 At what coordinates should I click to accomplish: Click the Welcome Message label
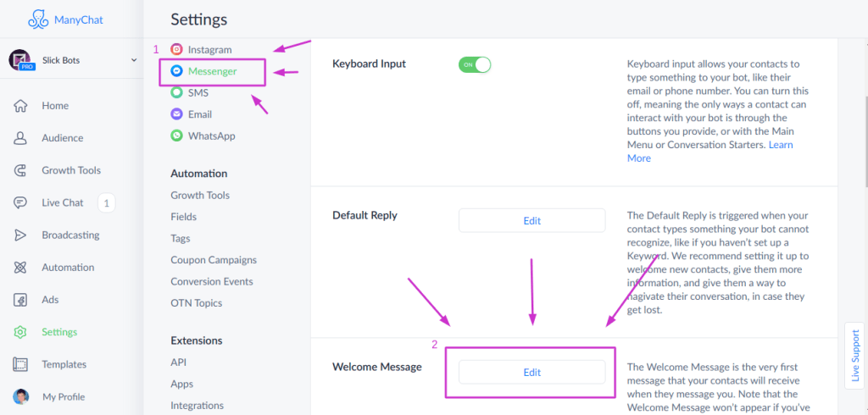377,367
